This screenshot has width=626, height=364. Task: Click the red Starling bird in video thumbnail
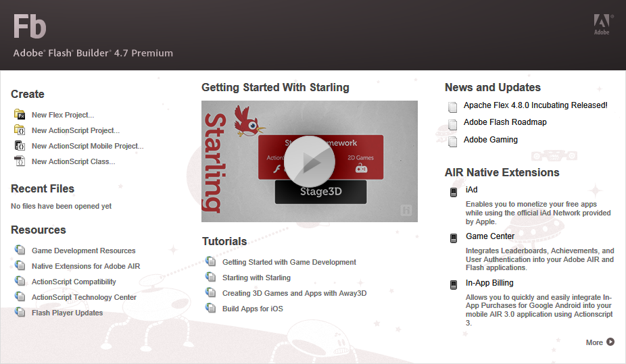click(248, 121)
